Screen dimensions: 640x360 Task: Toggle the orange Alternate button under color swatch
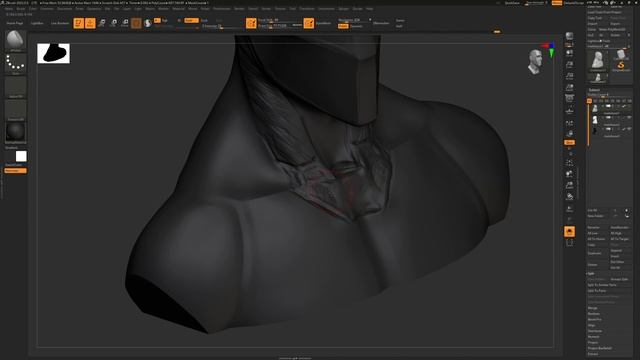[16, 171]
